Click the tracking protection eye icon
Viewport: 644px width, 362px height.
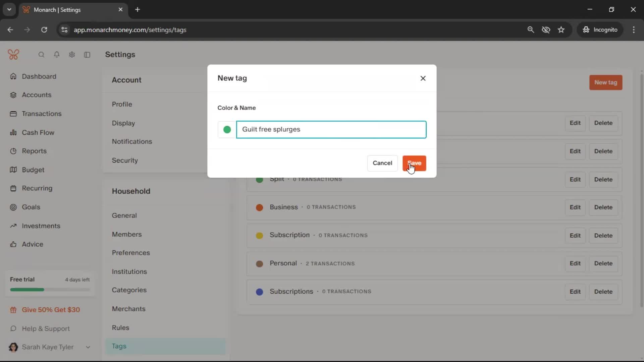[x=546, y=30]
